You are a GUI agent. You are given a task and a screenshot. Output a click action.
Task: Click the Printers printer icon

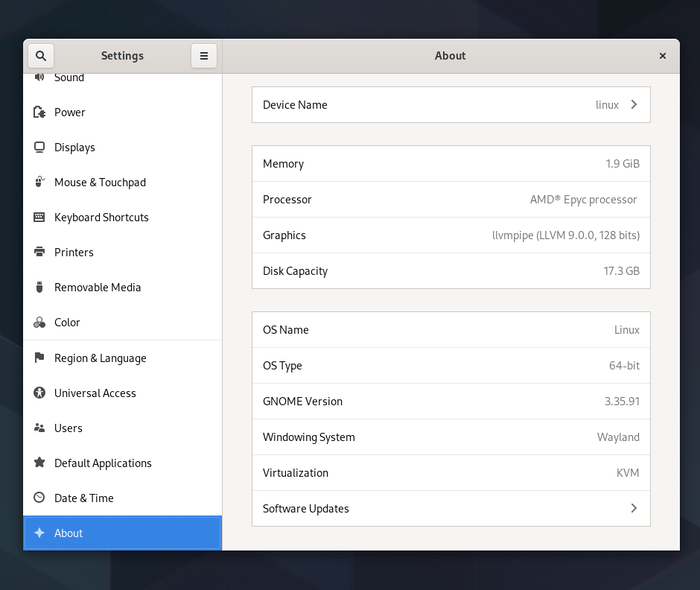tap(39, 252)
